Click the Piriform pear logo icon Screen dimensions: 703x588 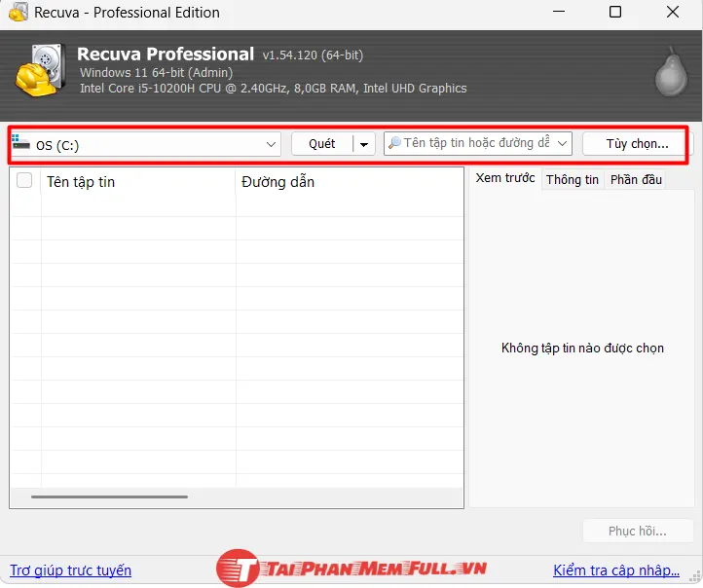[x=671, y=72]
